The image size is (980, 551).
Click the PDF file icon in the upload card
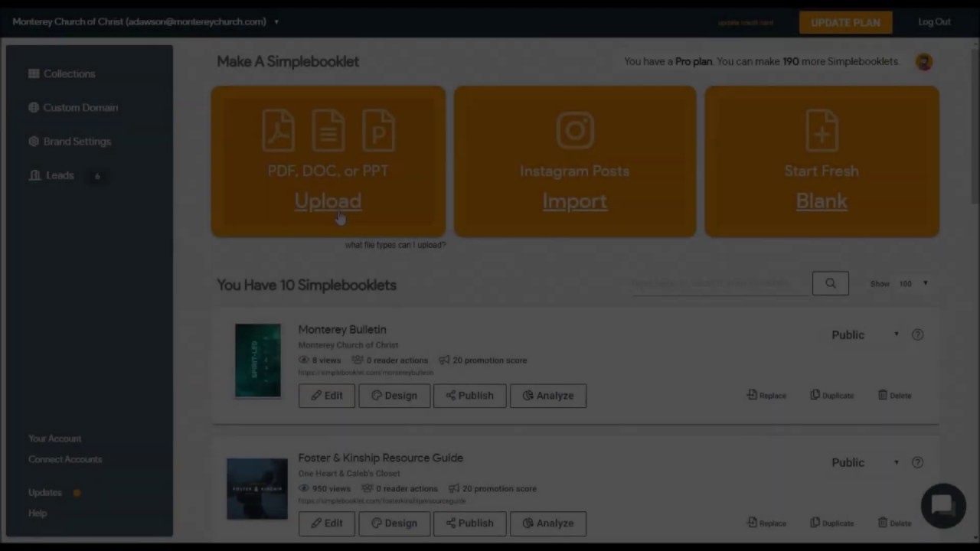pyautogui.click(x=278, y=130)
